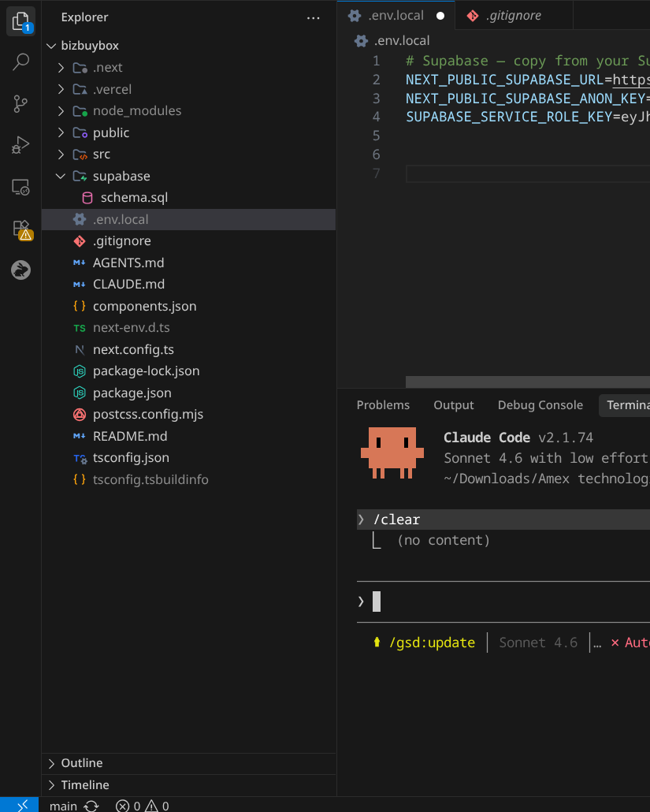
Task: Click the NEXT_PUBLIC_SUPABASE_URL line in editor
Action: click(x=528, y=80)
